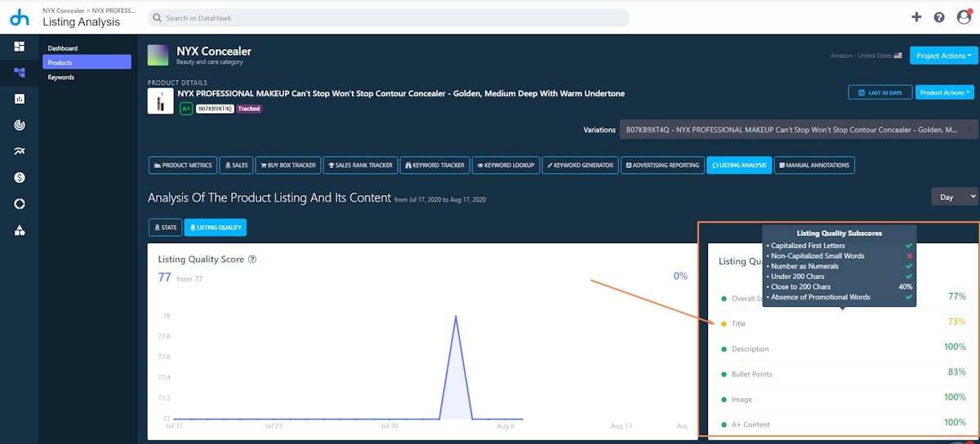Click the Listing Quality view button
Viewport: 980px width, 444px height.
(x=216, y=228)
